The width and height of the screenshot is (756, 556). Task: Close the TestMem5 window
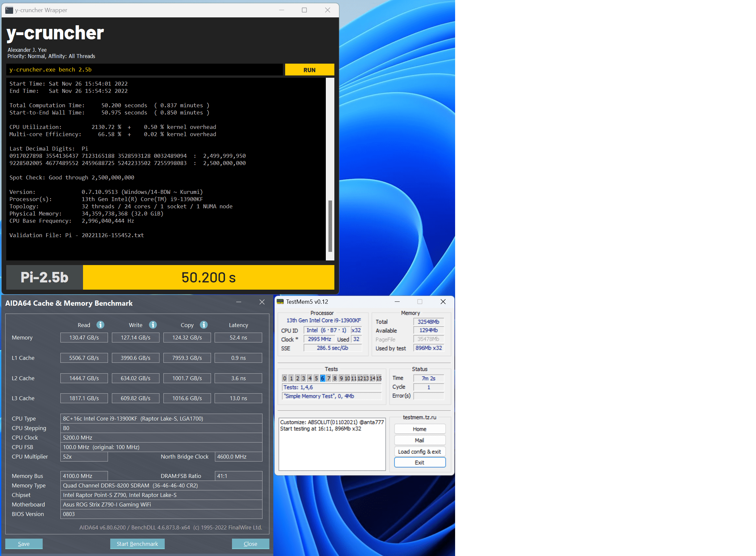pyautogui.click(x=443, y=301)
